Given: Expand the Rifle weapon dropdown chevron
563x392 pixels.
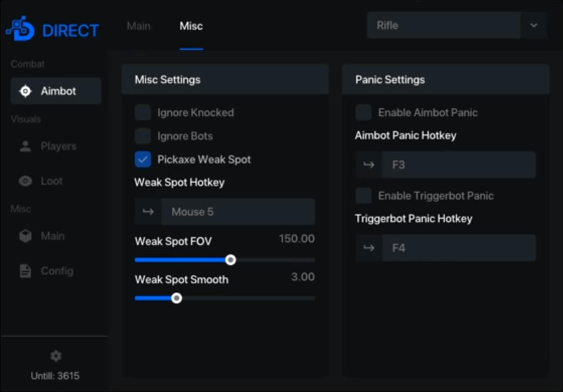Looking at the screenshot, I should point(534,26).
